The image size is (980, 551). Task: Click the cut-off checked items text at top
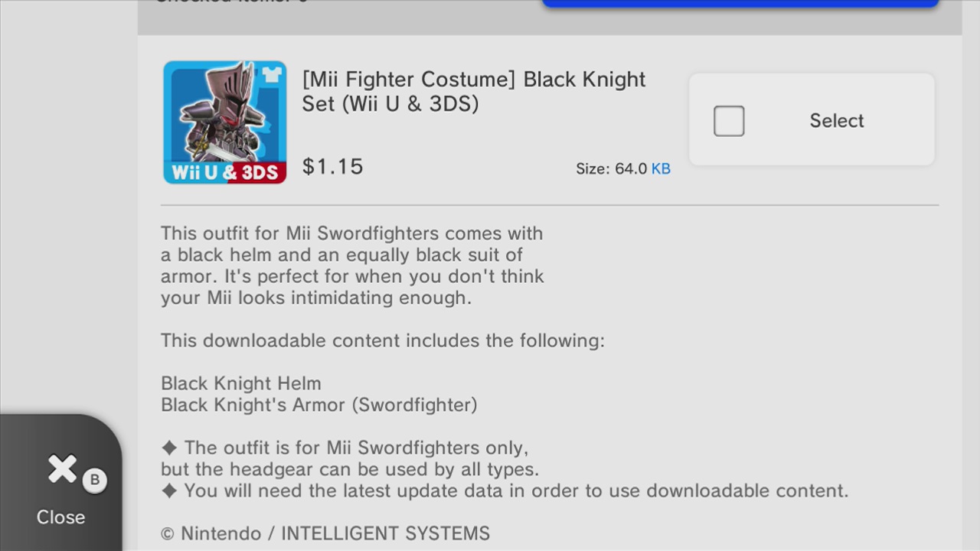pos(231,2)
